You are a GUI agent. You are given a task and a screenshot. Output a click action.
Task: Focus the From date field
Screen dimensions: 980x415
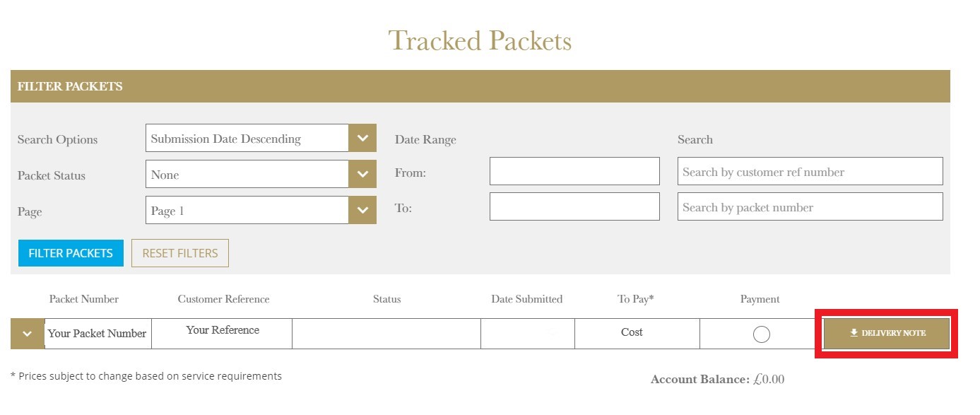(x=574, y=171)
